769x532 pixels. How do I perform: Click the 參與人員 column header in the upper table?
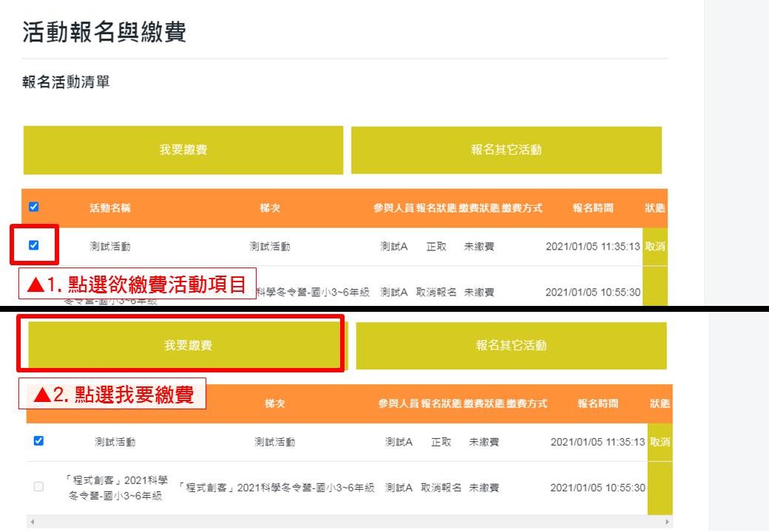pyautogui.click(x=393, y=208)
